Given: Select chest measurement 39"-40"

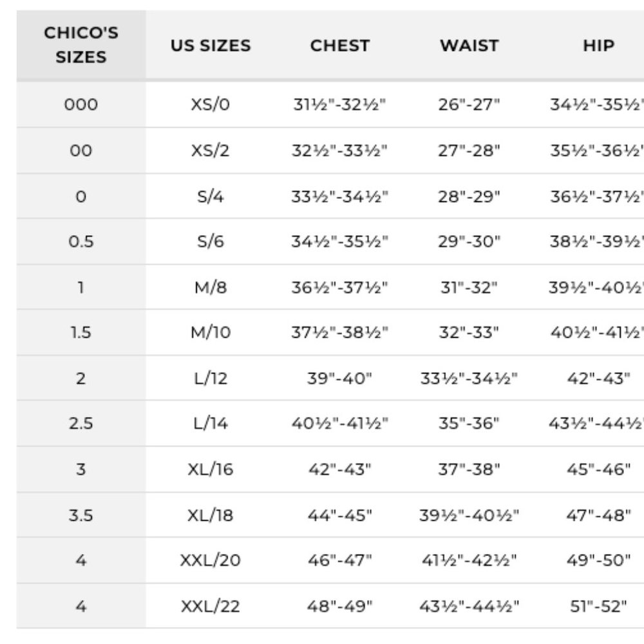Looking at the screenshot, I should tap(339, 378).
